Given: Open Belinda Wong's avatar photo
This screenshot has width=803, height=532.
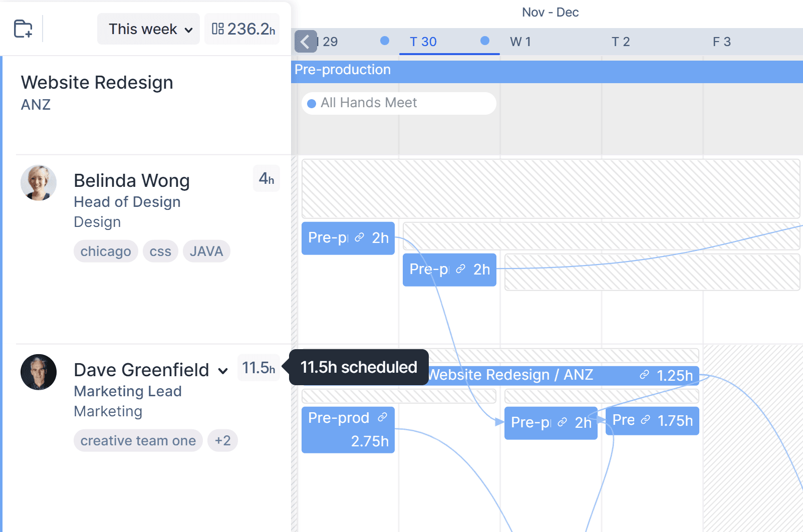Looking at the screenshot, I should point(39,183).
